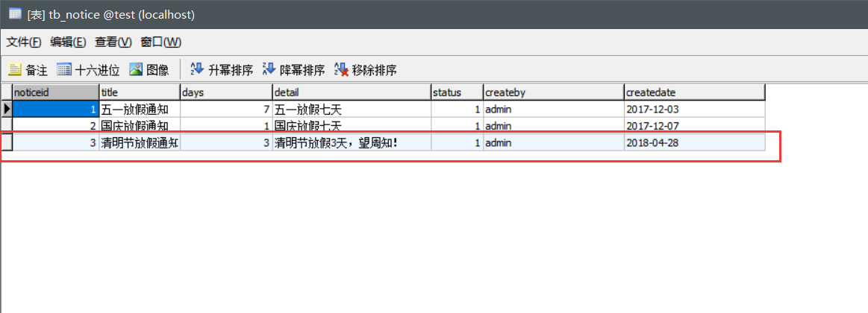This screenshot has height=313, width=868.
Task: Open the 编辑(E) menu
Action: [x=68, y=42]
